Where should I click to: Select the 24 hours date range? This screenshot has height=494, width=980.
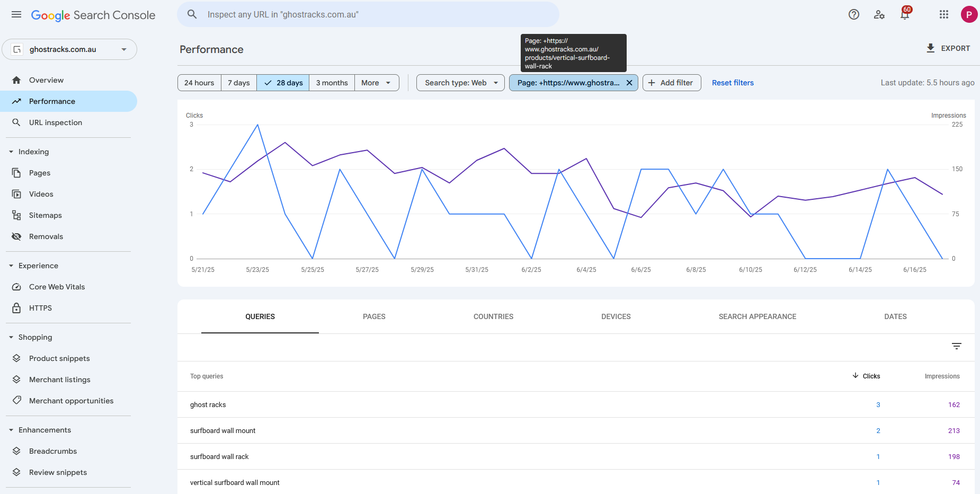click(199, 83)
